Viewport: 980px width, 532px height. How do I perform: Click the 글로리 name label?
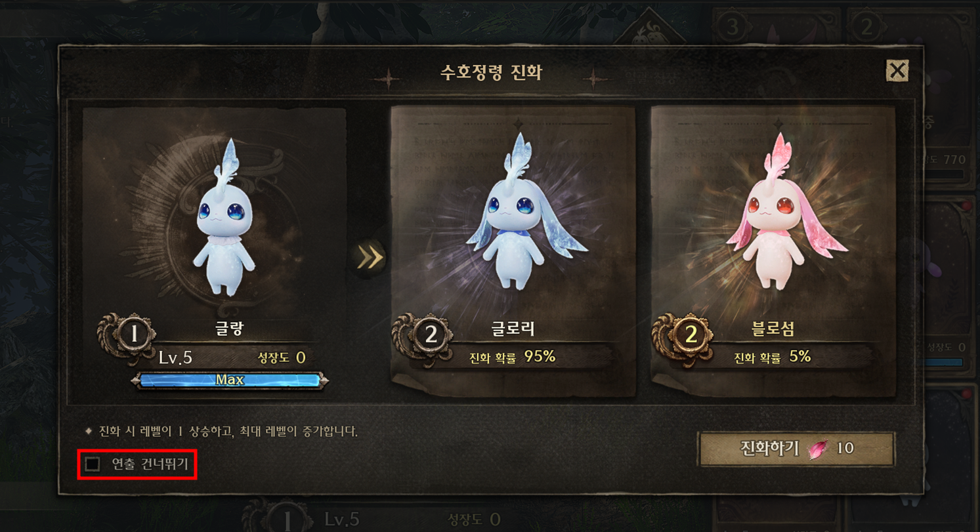point(513,329)
